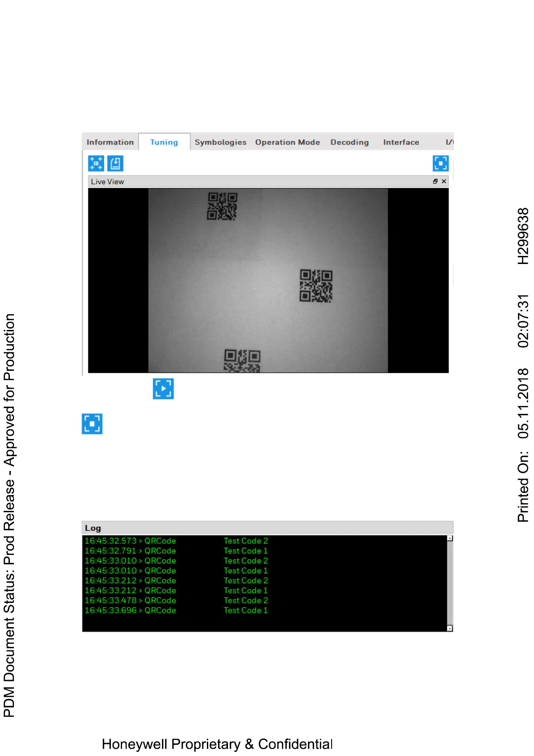Click the top QR code in Live View

point(222,206)
